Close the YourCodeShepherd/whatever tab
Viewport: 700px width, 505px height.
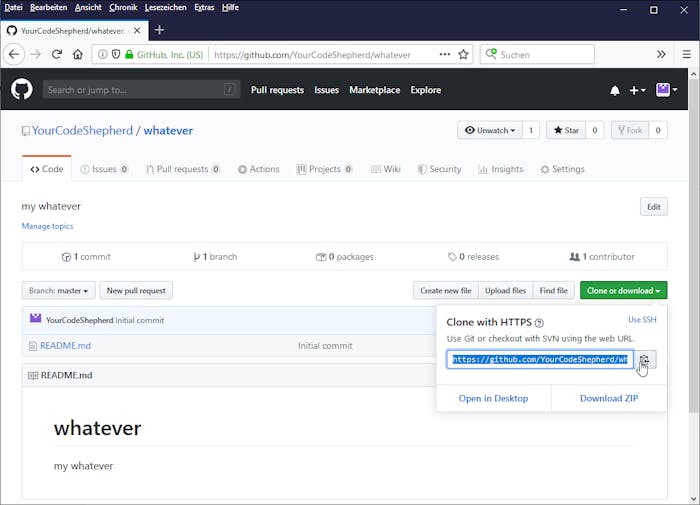click(x=137, y=30)
